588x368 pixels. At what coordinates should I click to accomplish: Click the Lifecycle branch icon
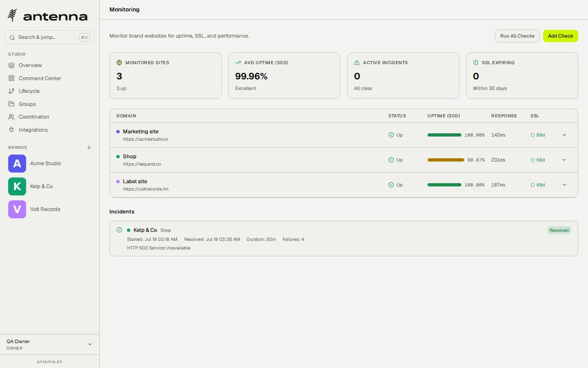(x=11, y=91)
